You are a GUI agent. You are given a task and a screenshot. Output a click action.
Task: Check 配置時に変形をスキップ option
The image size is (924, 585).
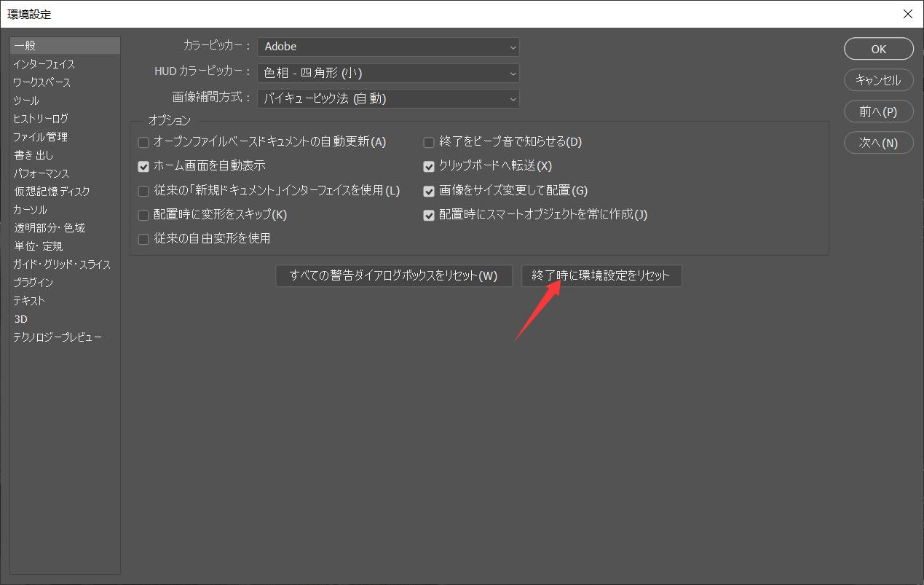(x=143, y=215)
